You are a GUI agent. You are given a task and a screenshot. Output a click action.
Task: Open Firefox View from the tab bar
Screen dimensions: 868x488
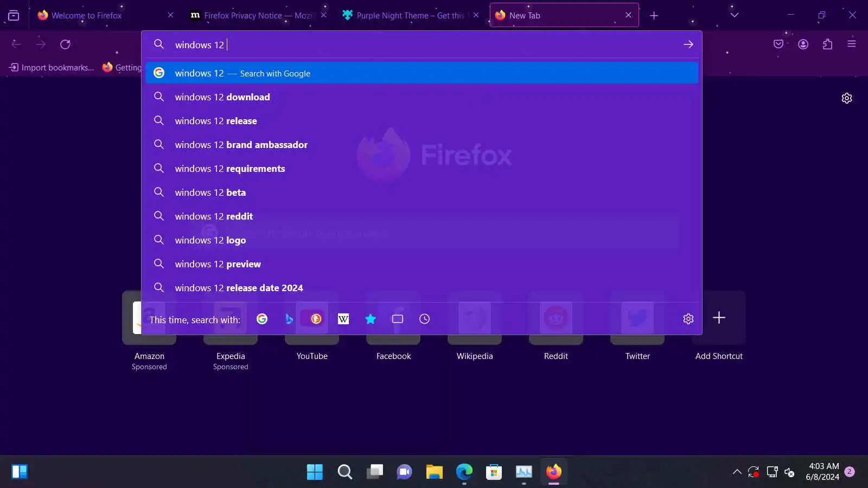click(x=14, y=15)
